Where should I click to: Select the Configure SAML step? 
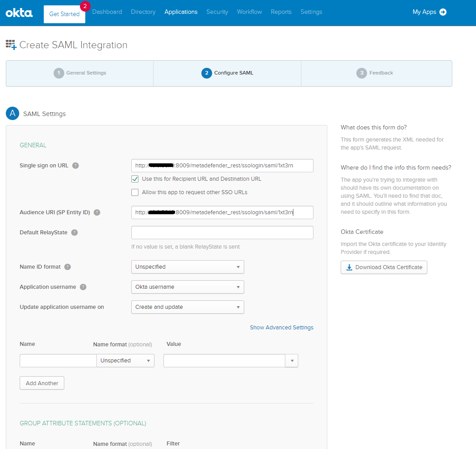point(227,73)
